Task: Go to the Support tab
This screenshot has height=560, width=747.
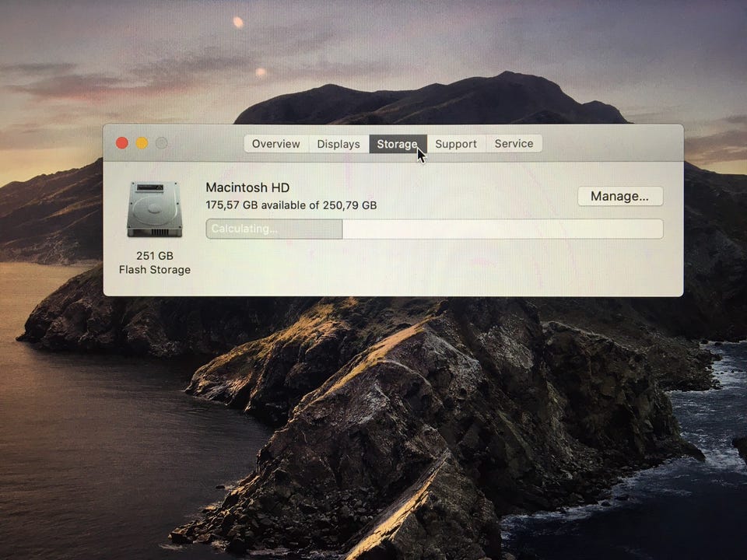Action: tap(456, 144)
